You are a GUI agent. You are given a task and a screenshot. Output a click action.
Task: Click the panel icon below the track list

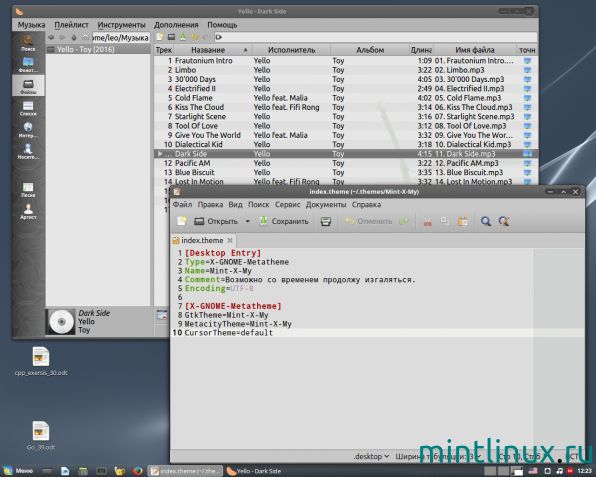162,315
